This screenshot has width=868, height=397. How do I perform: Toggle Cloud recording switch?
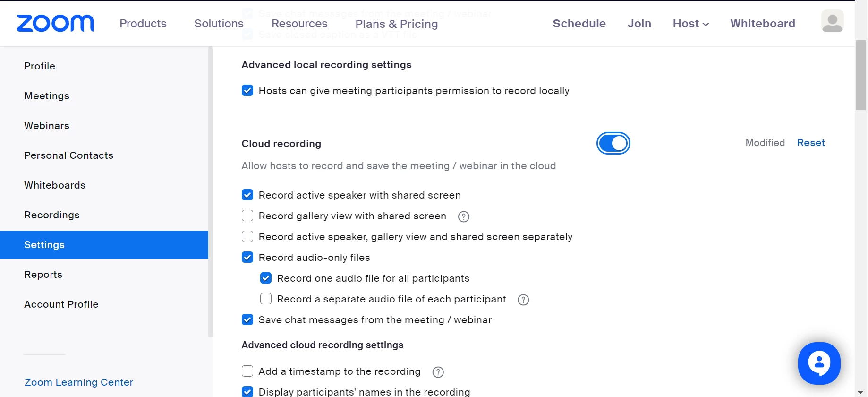tap(613, 143)
